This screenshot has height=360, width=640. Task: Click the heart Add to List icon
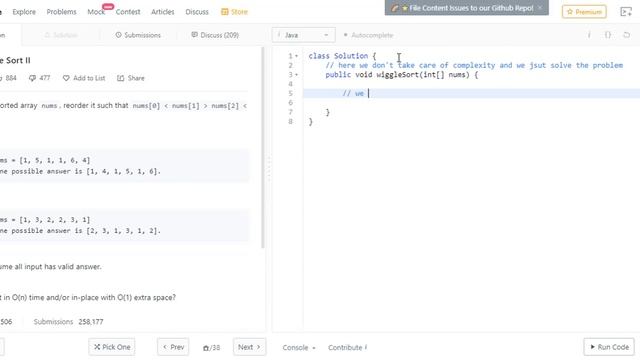[x=66, y=78]
